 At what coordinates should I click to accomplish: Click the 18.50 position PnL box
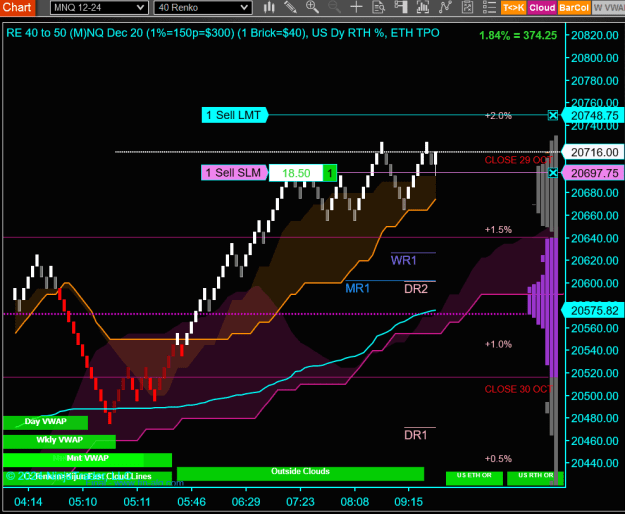(296, 173)
